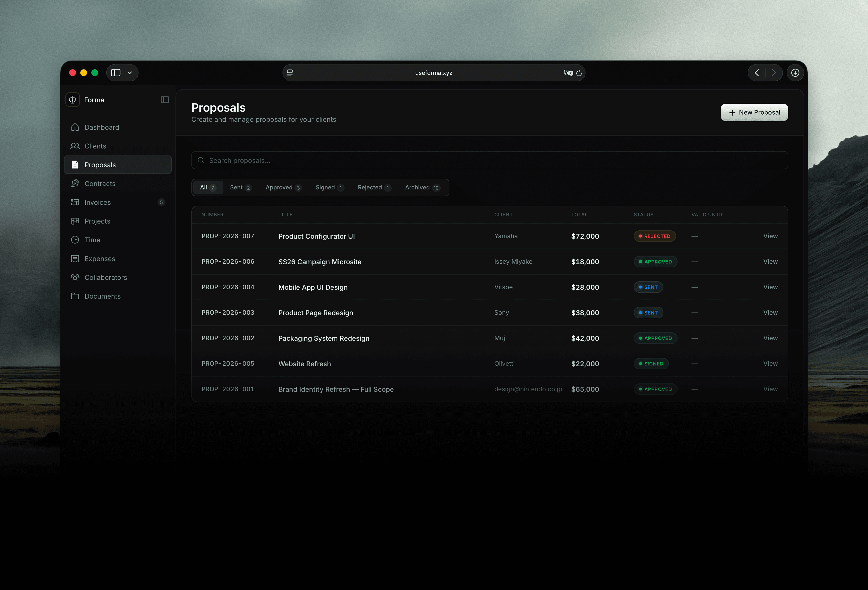This screenshot has width=868, height=590.
Task: Open Projects board icon in sidebar
Action: coord(75,221)
